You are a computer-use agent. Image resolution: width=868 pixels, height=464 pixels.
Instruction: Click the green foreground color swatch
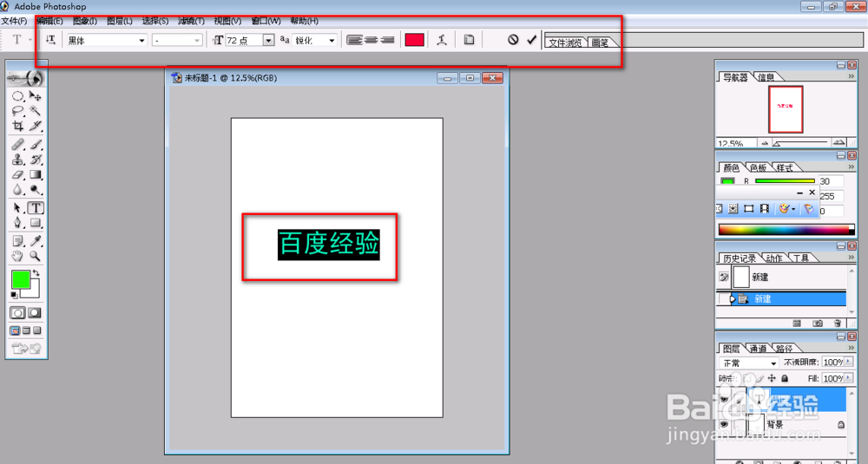pos(21,279)
